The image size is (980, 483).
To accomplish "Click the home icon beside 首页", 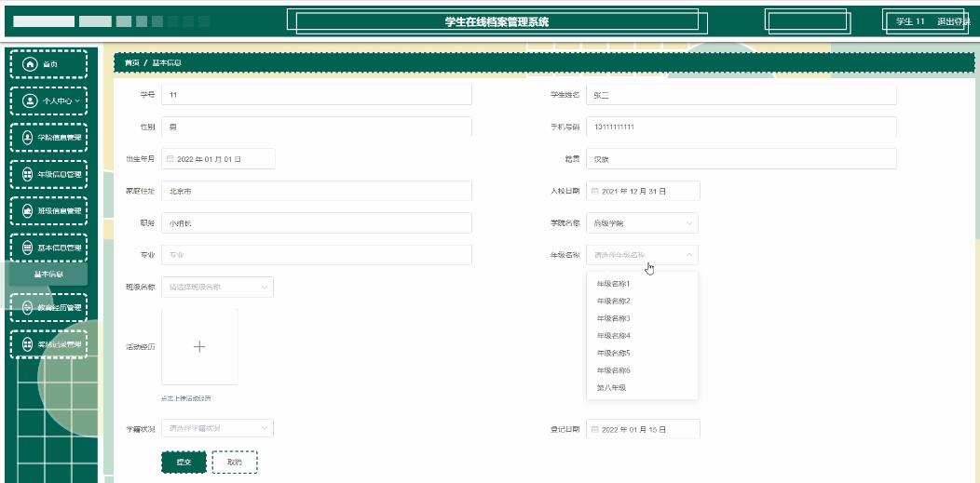I will (30, 63).
